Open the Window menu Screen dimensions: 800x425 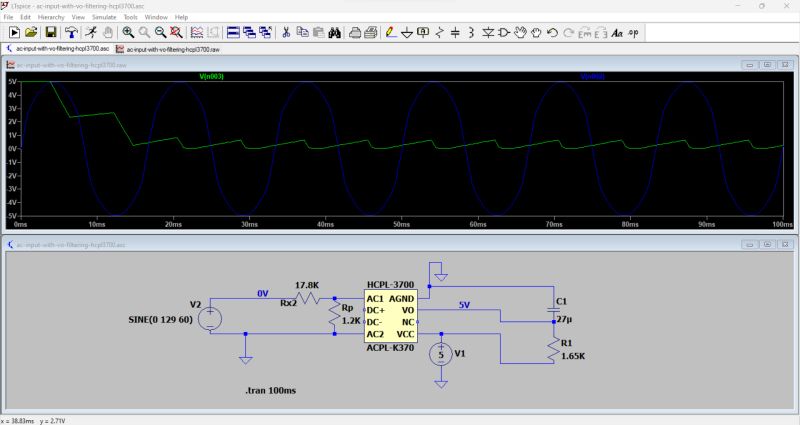156,17
